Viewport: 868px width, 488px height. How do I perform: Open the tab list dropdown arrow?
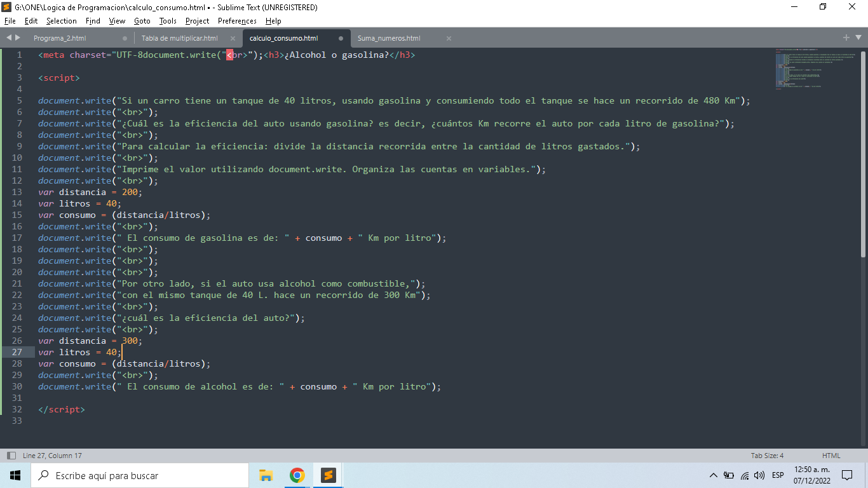858,37
